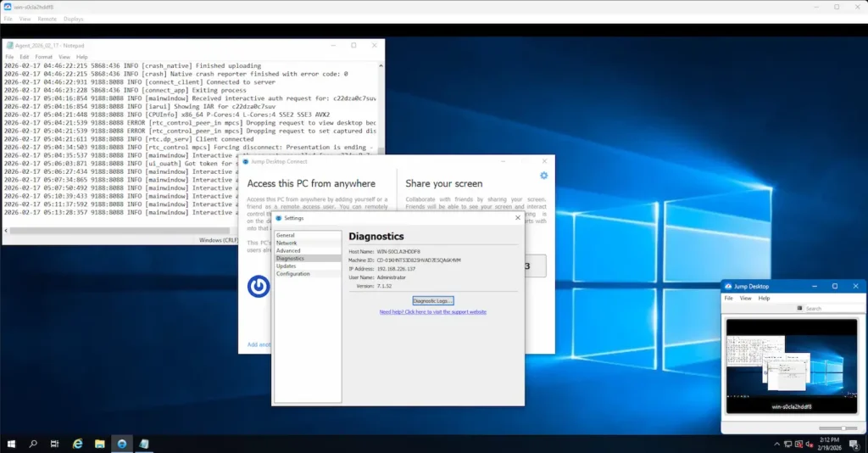Click the Jump Desktop cloud icon in small window
Viewport: 868px width, 453px height.
[x=728, y=287]
